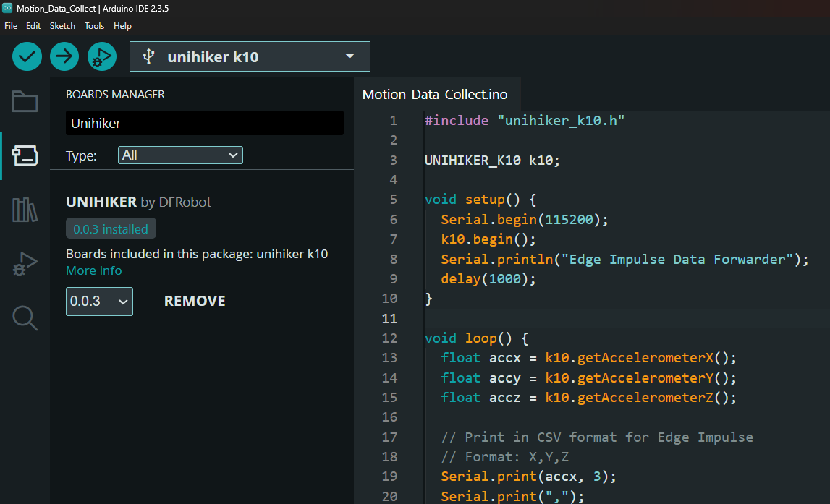Screen dimensions: 830x504
Task: Open the Help menu
Action: pos(122,26)
